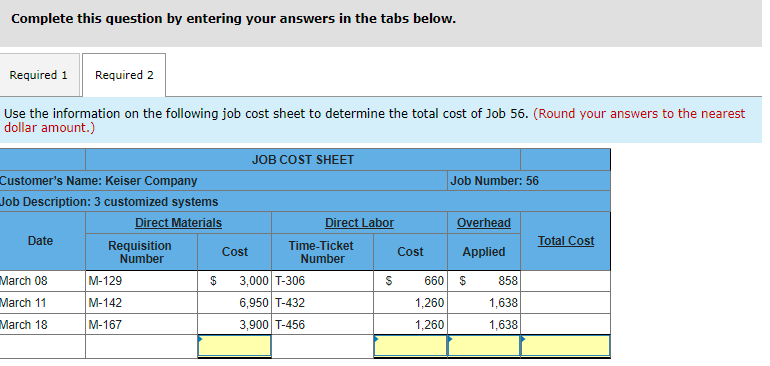This screenshot has height=366, width=770.
Task: Click the Overhead Applied total input field
Action: click(x=484, y=346)
